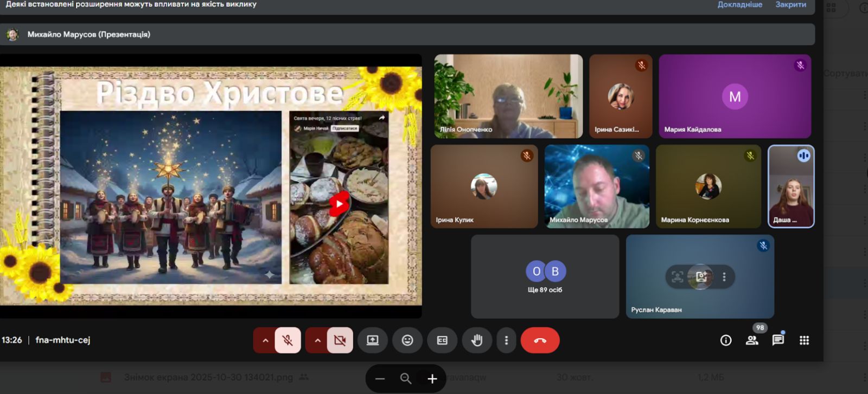This screenshot has width=868, height=394.
Task: Dismiss banner with Закрити link
Action: [x=790, y=4]
